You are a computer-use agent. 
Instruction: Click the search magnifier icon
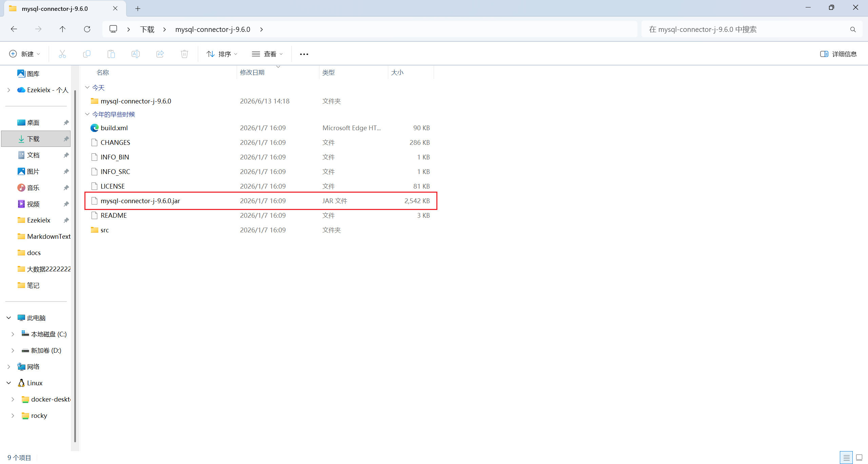tap(853, 30)
